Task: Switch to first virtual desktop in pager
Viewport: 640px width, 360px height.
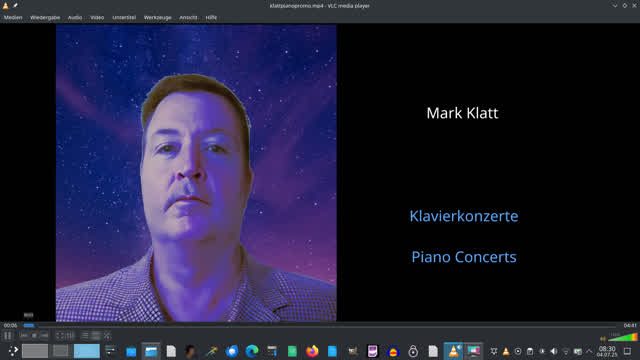Action: coord(35,351)
